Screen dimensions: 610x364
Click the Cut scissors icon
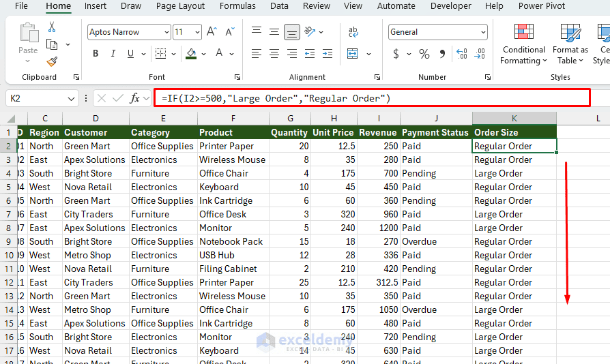click(52, 27)
